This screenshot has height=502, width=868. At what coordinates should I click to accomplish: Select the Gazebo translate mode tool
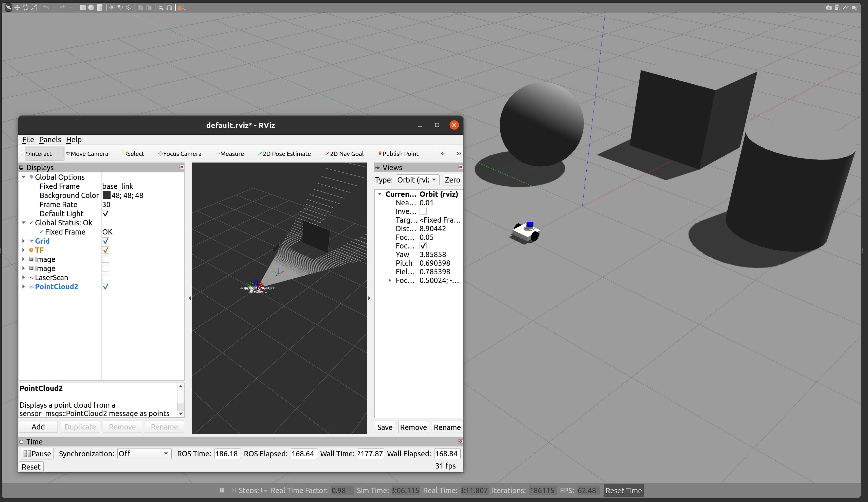[17, 8]
